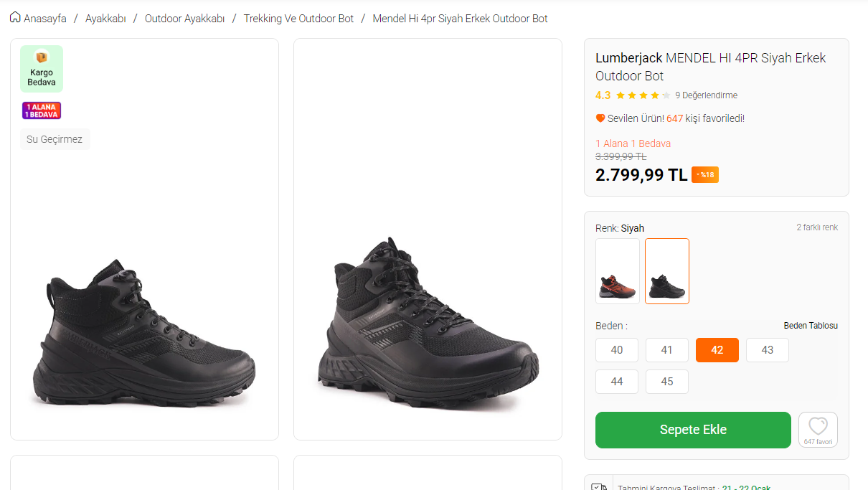The width and height of the screenshot is (868, 490).
Task: Select the black color variant swatch
Action: coord(667,271)
